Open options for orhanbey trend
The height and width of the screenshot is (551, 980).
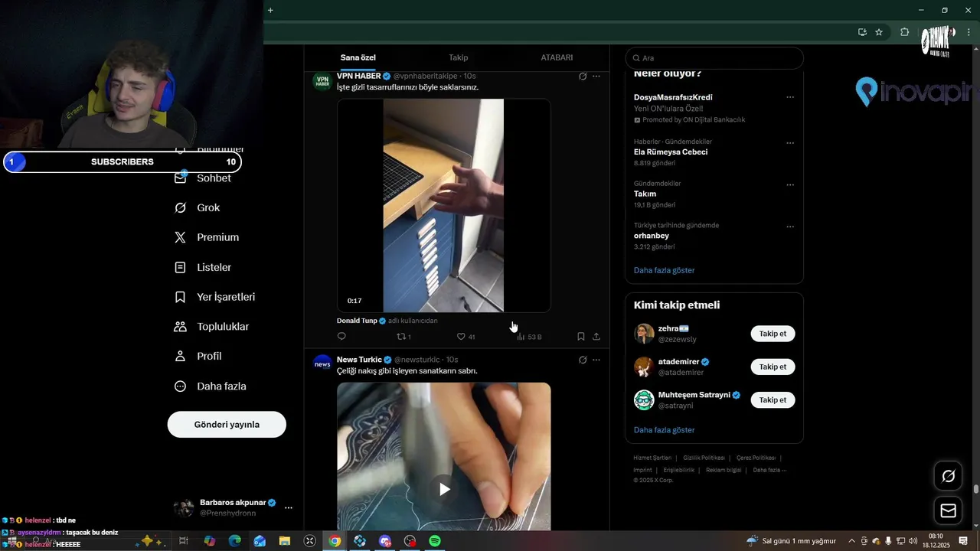click(x=790, y=227)
